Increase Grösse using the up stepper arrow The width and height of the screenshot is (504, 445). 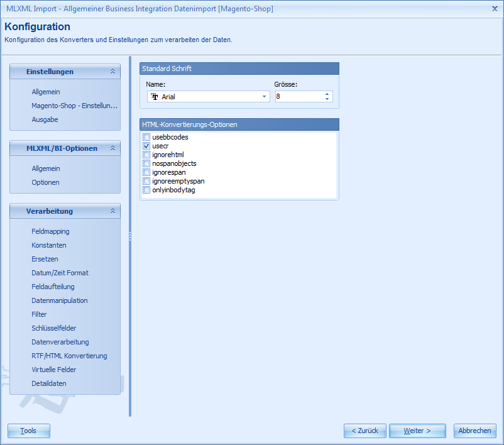[x=327, y=94]
